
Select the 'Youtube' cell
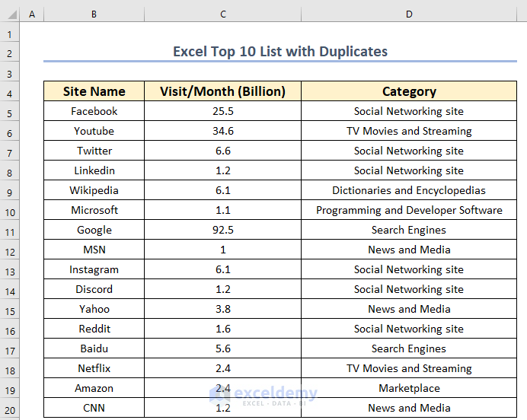point(94,131)
